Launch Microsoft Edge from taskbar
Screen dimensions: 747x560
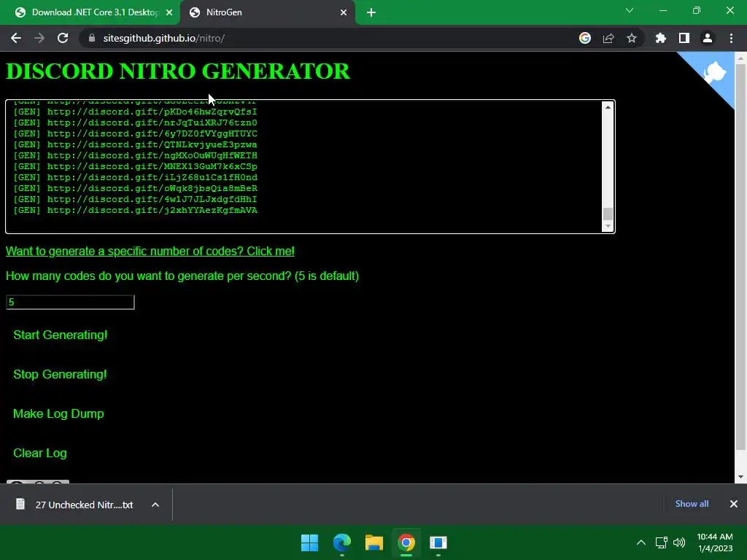pyautogui.click(x=342, y=542)
